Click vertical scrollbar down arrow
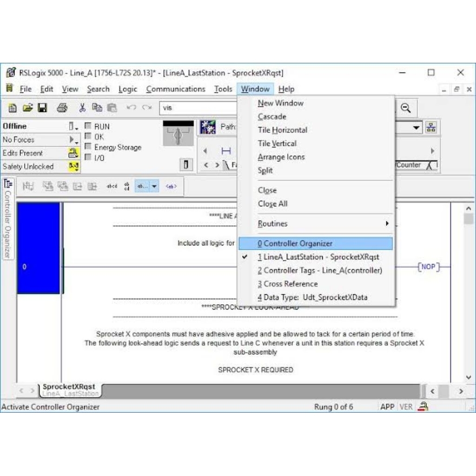The height and width of the screenshot is (476, 476). tap(469, 377)
